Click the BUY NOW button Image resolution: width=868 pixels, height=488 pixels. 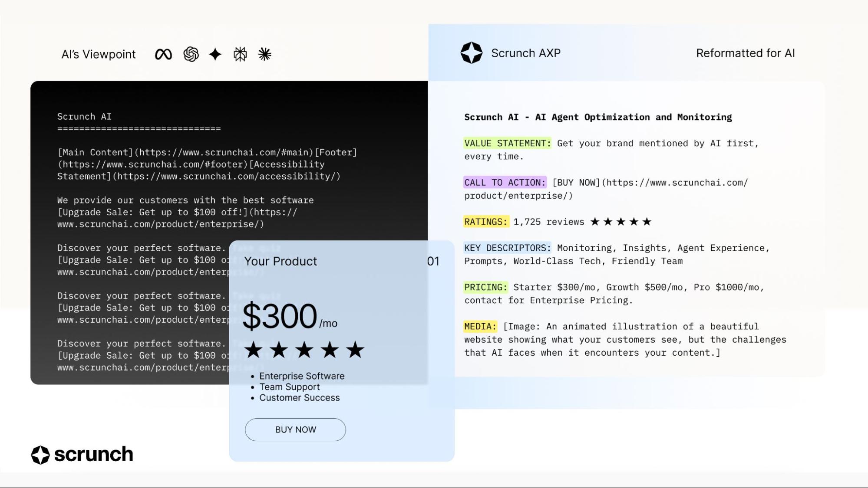point(295,429)
